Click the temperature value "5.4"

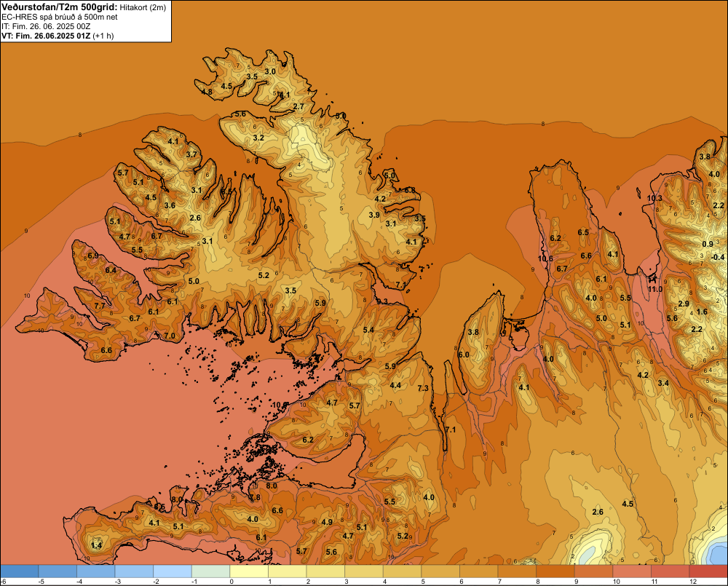(x=368, y=330)
